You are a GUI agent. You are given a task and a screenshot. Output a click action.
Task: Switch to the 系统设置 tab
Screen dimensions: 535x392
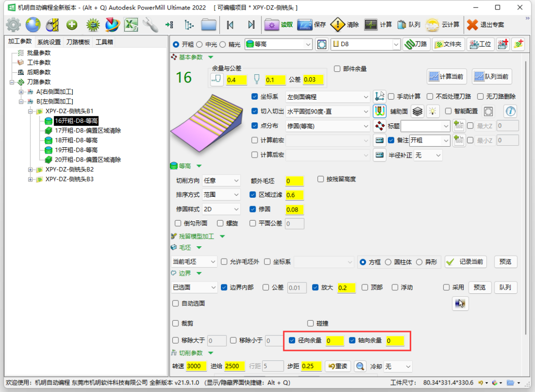coord(49,42)
